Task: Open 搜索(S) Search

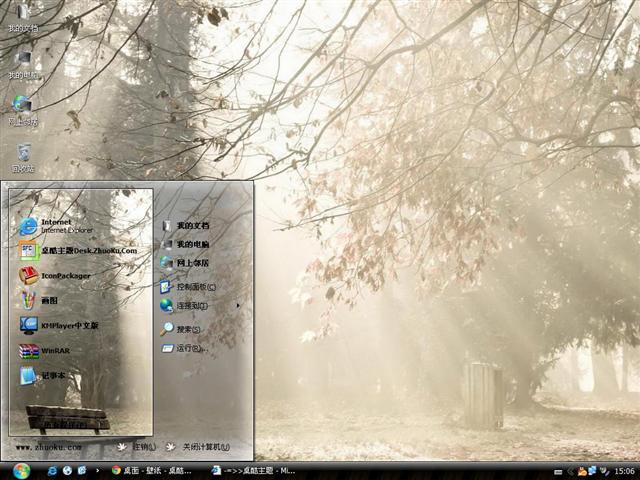Action: pyautogui.click(x=180, y=329)
